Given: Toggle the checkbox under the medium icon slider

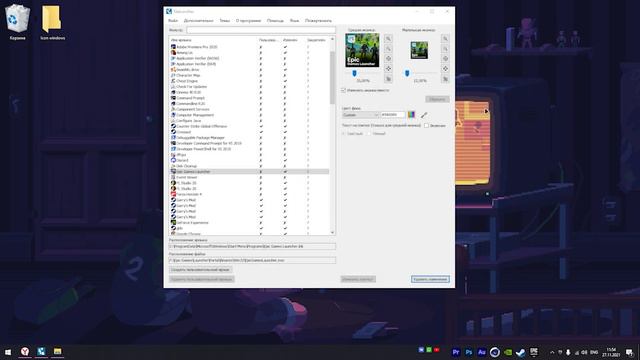Looking at the screenshot, I should (x=344, y=90).
